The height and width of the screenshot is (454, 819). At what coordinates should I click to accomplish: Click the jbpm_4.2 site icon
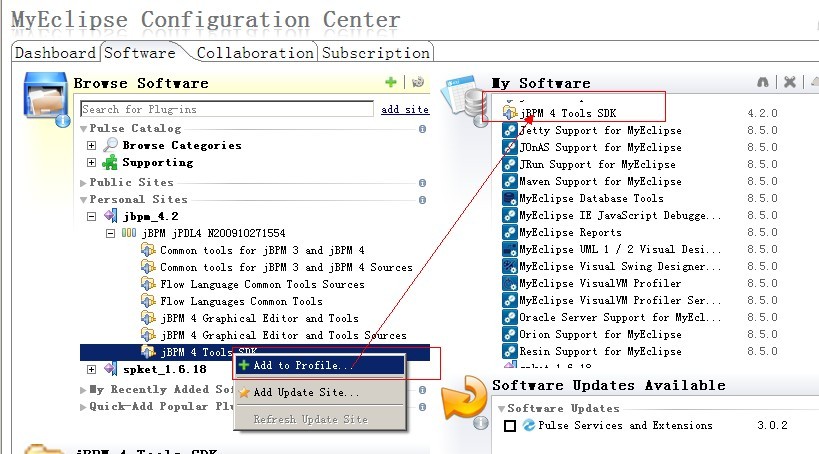pos(110,215)
